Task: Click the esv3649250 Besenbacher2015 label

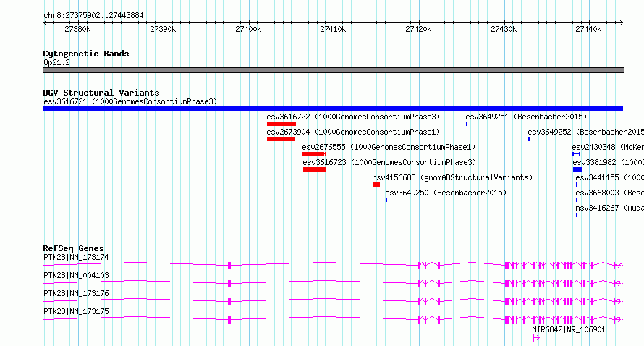Action: point(446,193)
